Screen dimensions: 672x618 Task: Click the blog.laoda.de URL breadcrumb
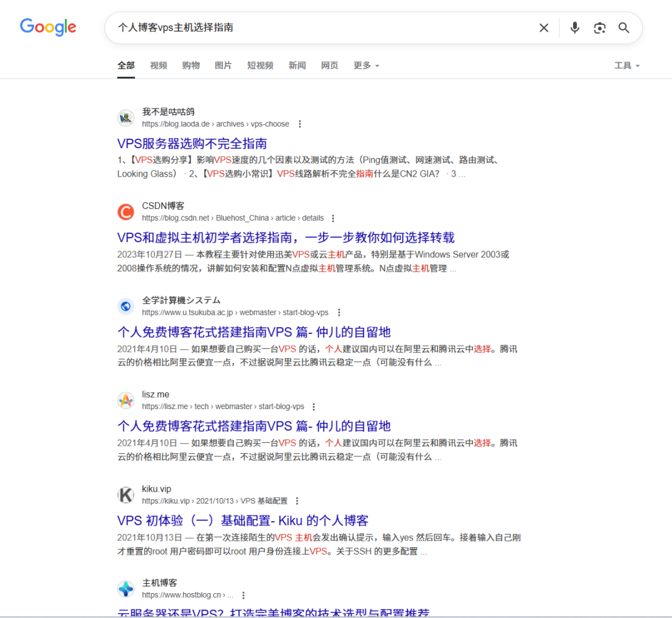215,124
